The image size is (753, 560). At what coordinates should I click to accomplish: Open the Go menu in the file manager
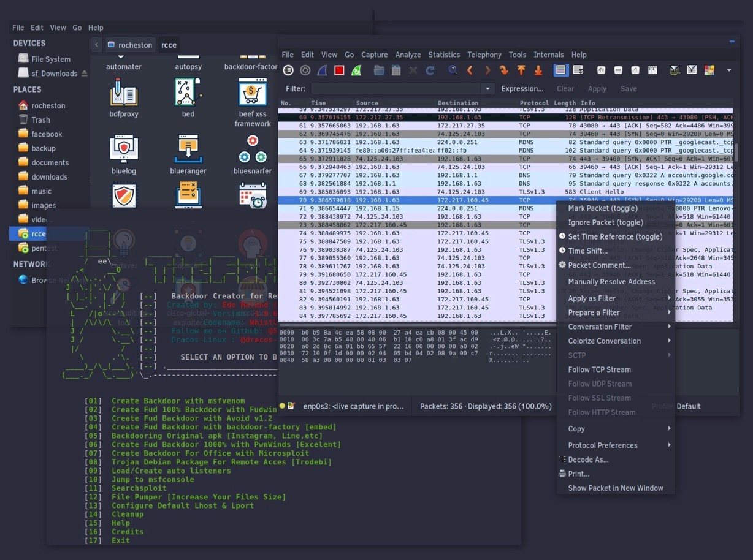coord(77,28)
